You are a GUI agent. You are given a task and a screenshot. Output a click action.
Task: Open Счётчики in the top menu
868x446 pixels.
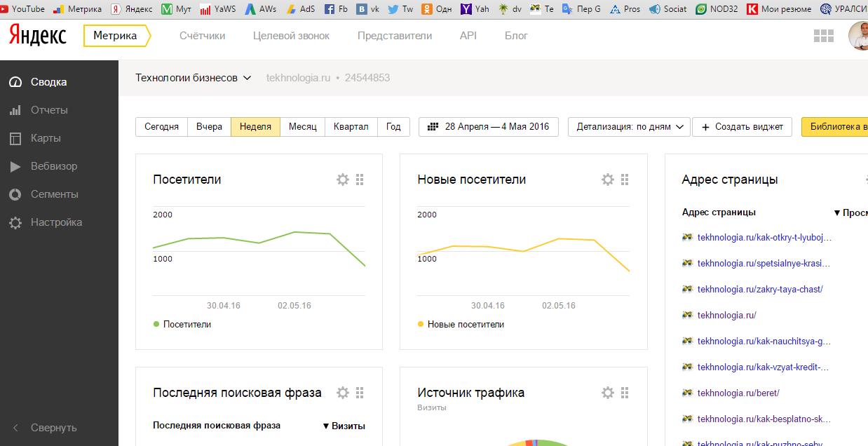[202, 36]
